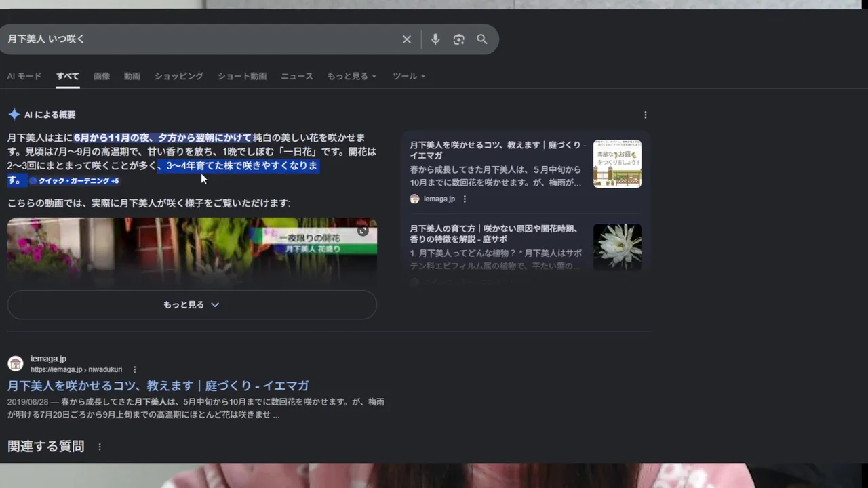Image resolution: width=868 pixels, height=488 pixels.
Task: Open image search via camera lens icon
Action: (459, 39)
